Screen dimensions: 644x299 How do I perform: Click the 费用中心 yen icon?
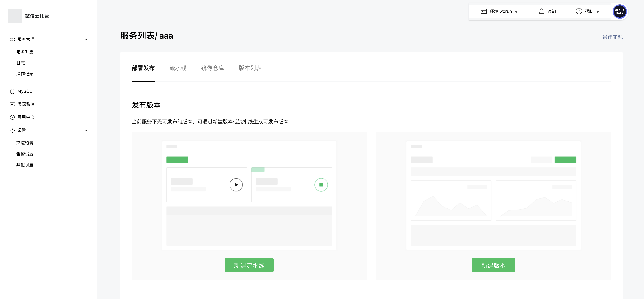pyautogui.click(x=12, y=117)
